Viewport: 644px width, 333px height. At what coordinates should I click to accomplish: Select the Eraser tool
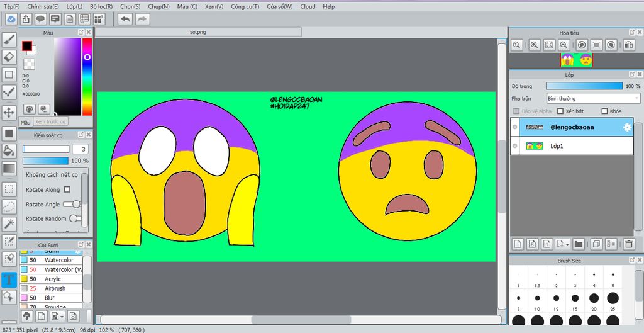click(x=9, y=57)
